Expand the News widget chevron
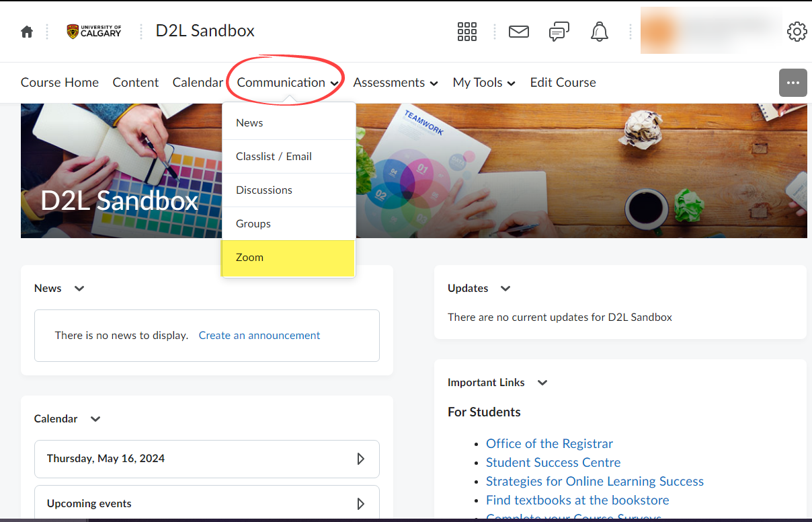This screenshot has height=522, width=812. coord(79,289)
